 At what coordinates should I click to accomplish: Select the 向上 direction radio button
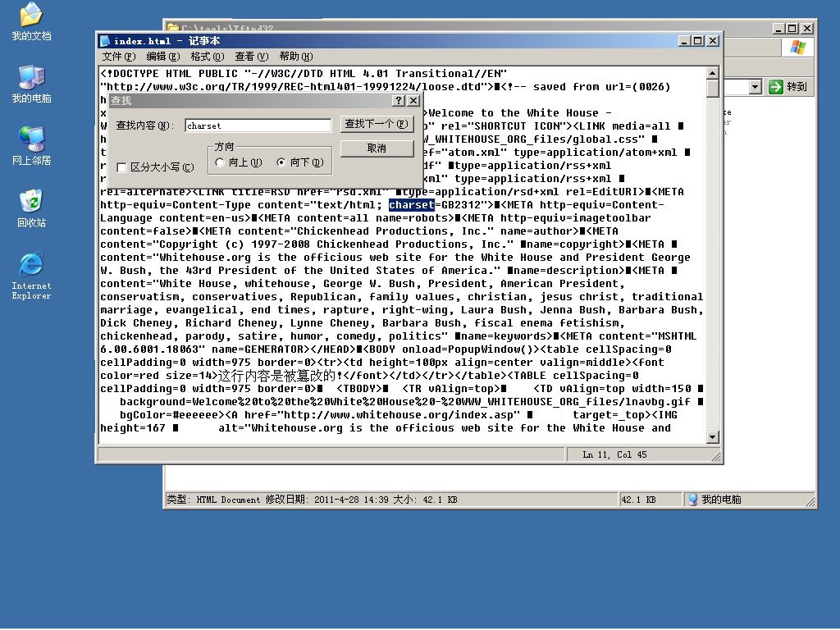tap(220, 162)
